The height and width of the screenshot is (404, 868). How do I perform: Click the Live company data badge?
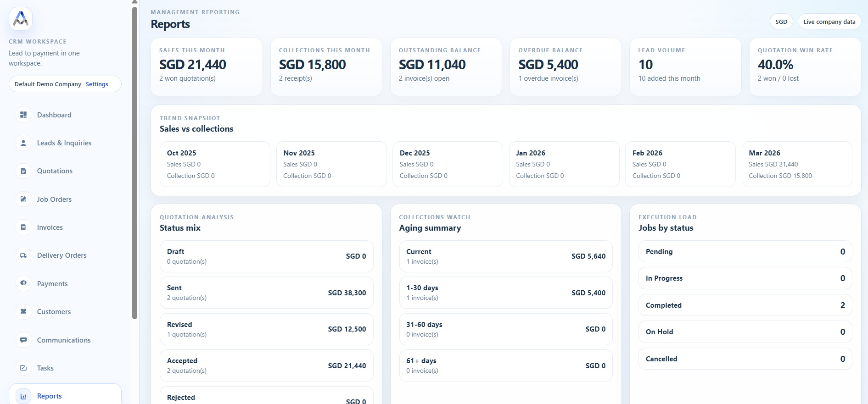(829, 22)
